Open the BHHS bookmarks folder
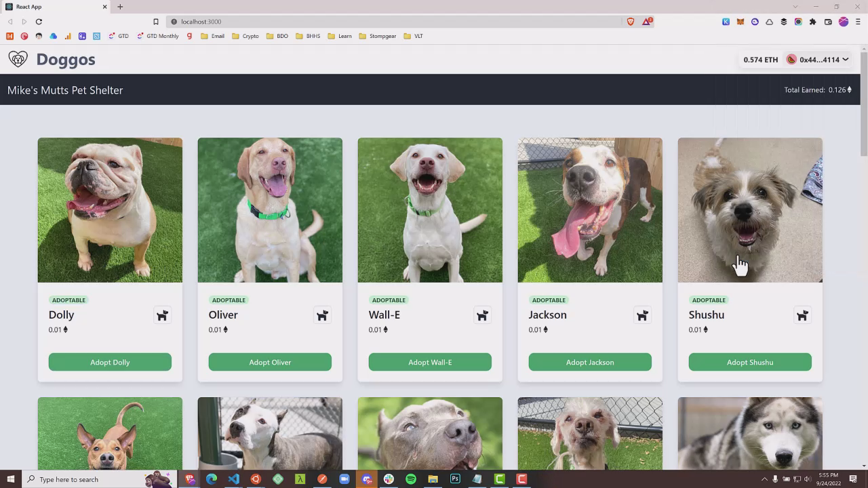Viewport: 868px width, 488px height. click(308, 36)
